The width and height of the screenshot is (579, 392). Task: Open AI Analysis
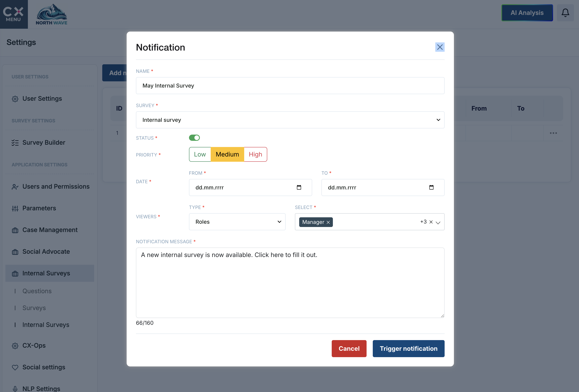tap(527, 13)
